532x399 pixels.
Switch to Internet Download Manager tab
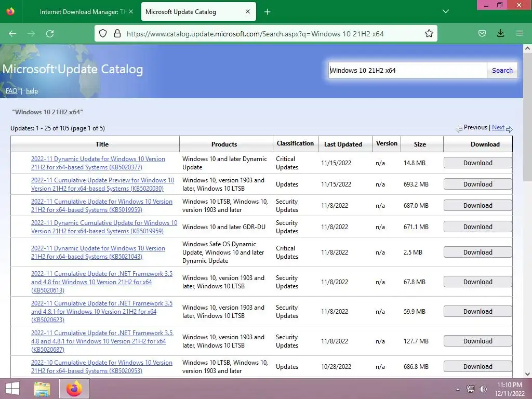(x=82, y=12)
